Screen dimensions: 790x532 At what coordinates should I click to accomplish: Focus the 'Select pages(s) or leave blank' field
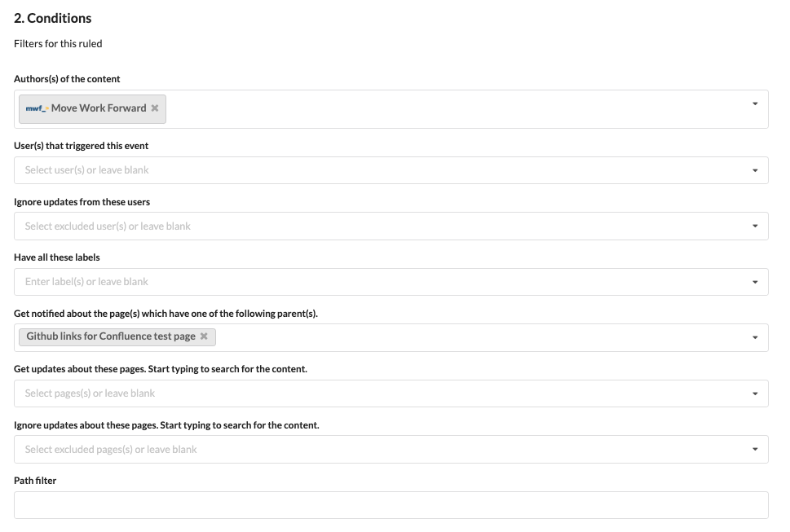[326, 394]
